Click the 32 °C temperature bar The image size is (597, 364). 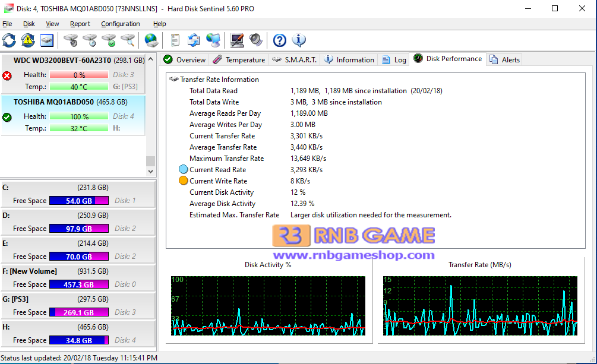click(79, 128)
